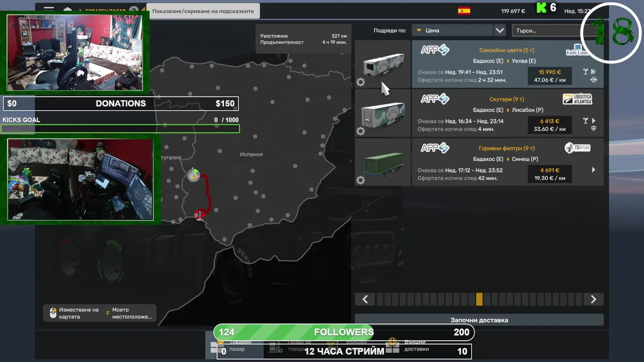The image size is (644, 362).
Task: Click the Spanish flag icon in top bar
Action: 464,11
